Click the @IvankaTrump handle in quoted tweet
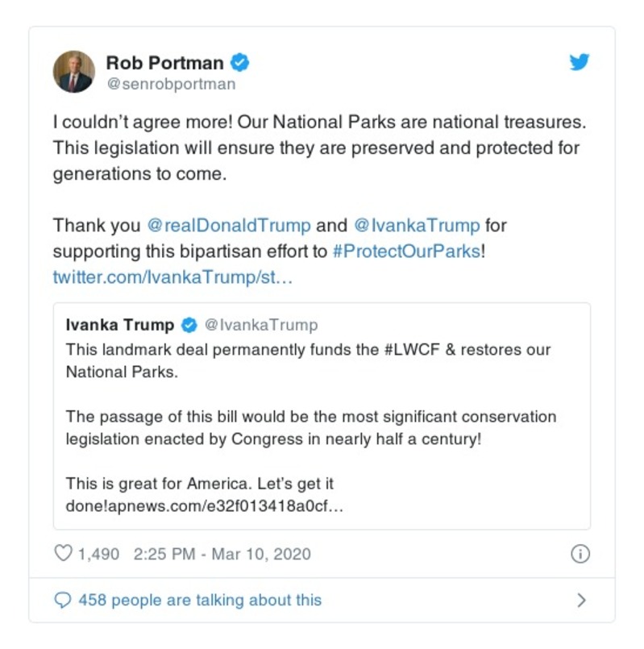Image resolution: width=644 pixels, height=649 pixels. click(x=260, y=325)
